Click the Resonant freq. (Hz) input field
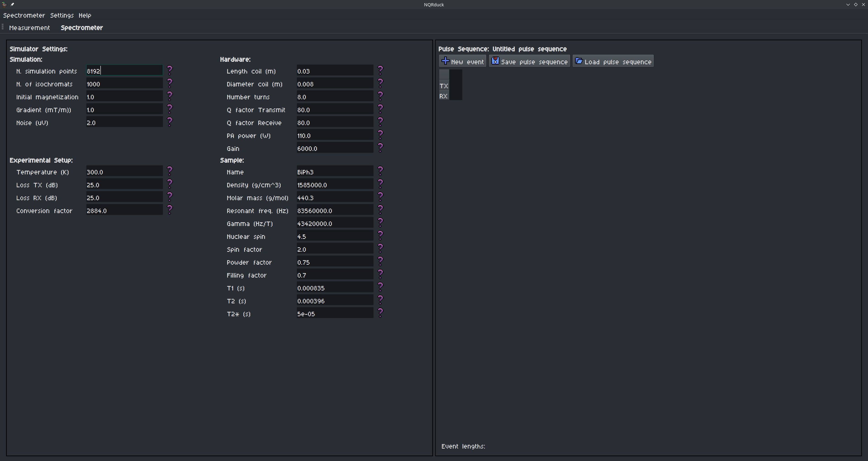Image resolution: width=868 pixels, height=461 pixels. (x=335, y=211)
